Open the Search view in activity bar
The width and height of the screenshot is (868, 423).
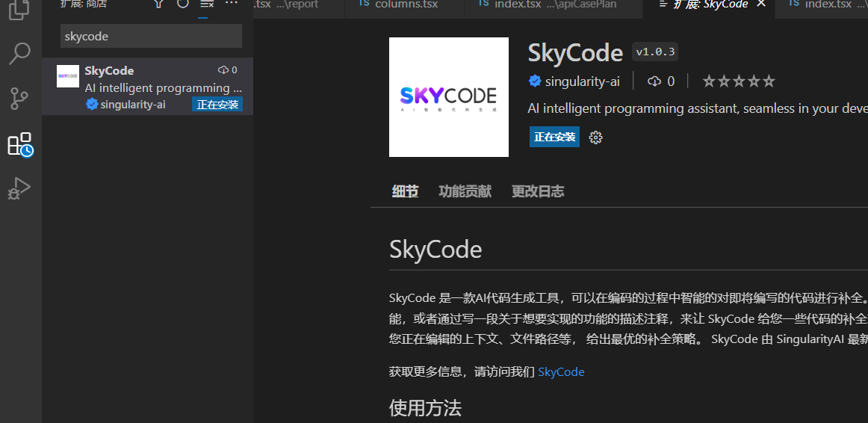click(20, 54)
